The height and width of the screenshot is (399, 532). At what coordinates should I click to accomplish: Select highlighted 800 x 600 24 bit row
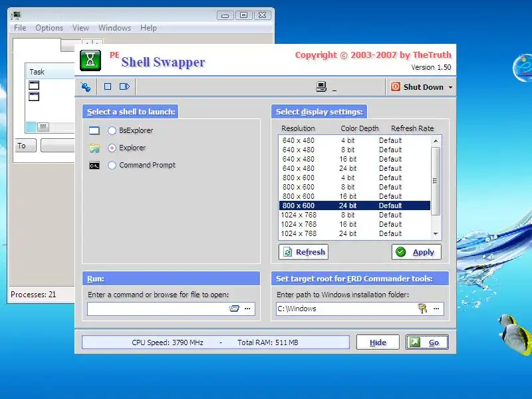(x=354, y=205)
